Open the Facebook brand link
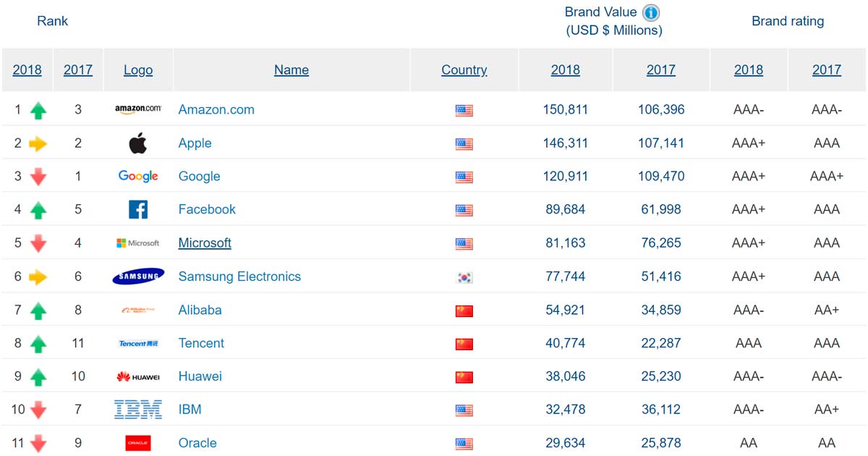 click(207, 210)
